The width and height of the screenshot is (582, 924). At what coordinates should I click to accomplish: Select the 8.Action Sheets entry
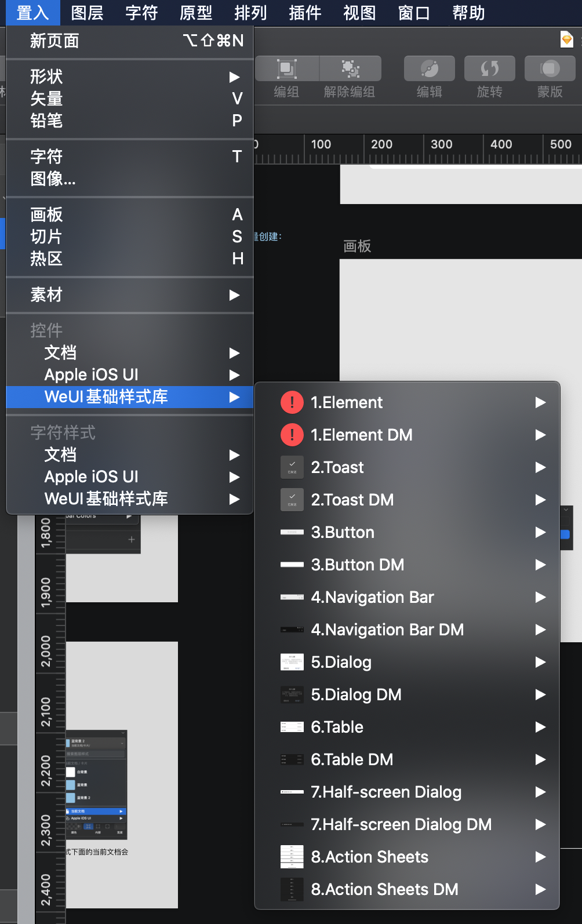[407, 857]
